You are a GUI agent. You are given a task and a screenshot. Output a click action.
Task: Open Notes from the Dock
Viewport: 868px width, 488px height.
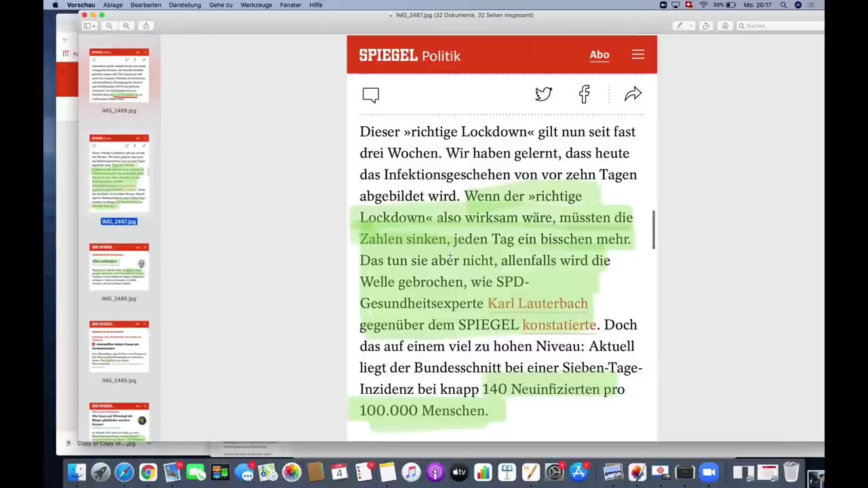tap(387, 472)
